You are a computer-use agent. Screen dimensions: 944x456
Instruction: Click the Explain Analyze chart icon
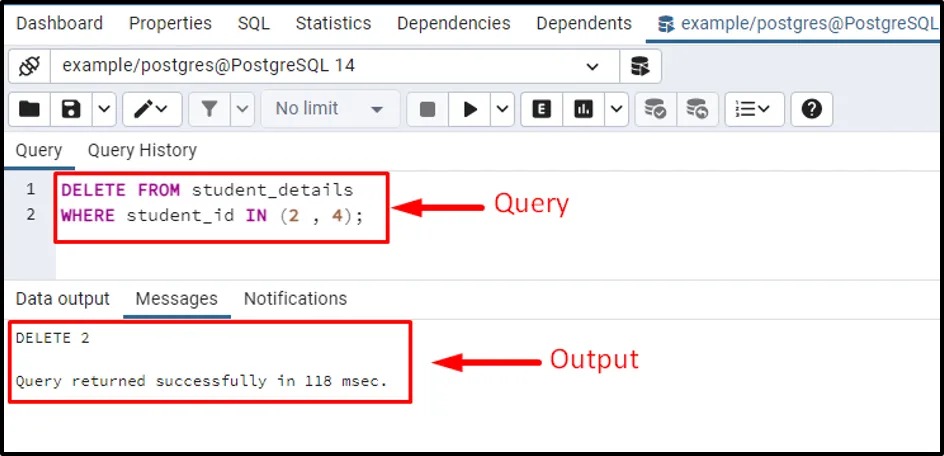click(584, 109)
